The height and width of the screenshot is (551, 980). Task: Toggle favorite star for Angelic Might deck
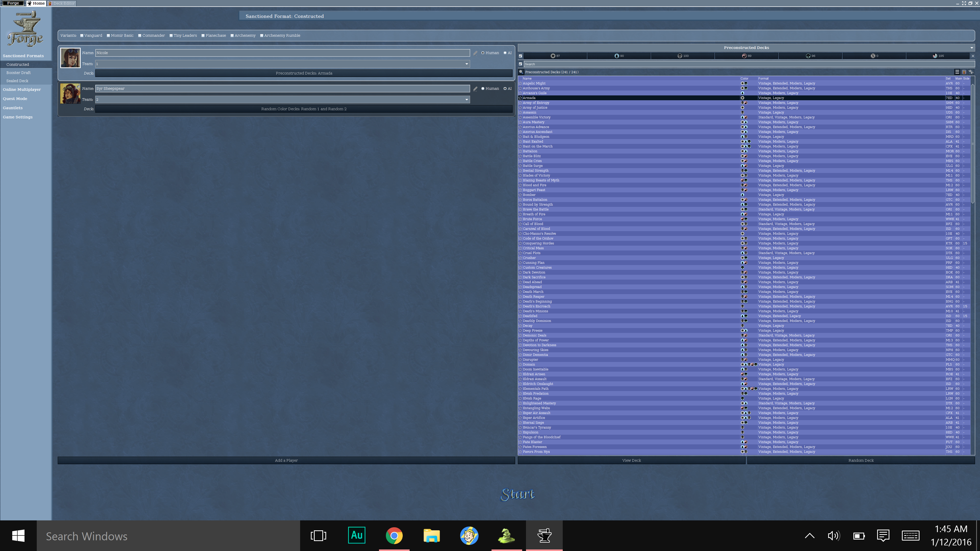(x=520, y=83)
